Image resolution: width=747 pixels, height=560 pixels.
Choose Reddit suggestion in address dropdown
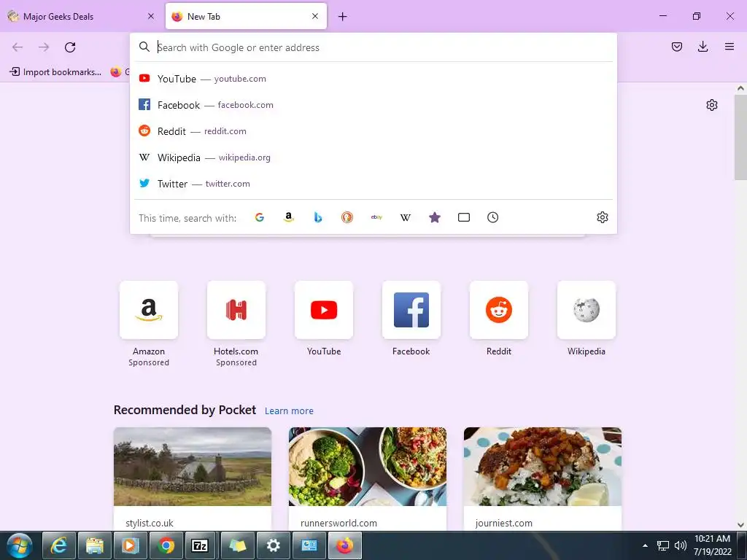click(373, 131)
